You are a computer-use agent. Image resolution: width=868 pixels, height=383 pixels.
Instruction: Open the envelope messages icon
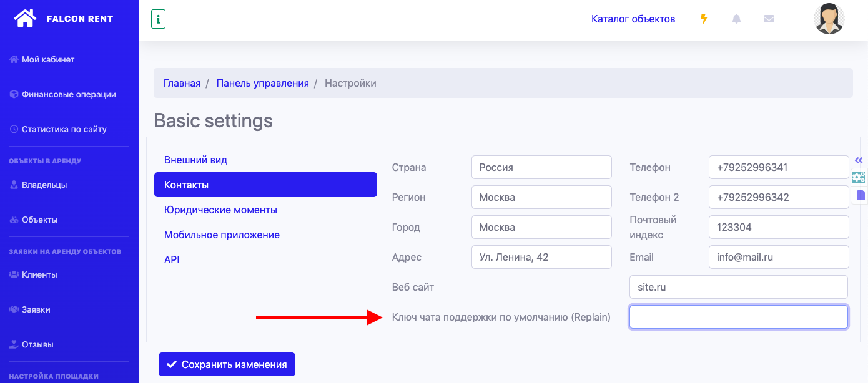click(x=769, y=19)
